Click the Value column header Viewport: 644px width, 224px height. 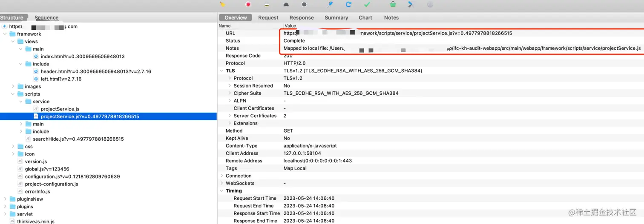[290, 26]
